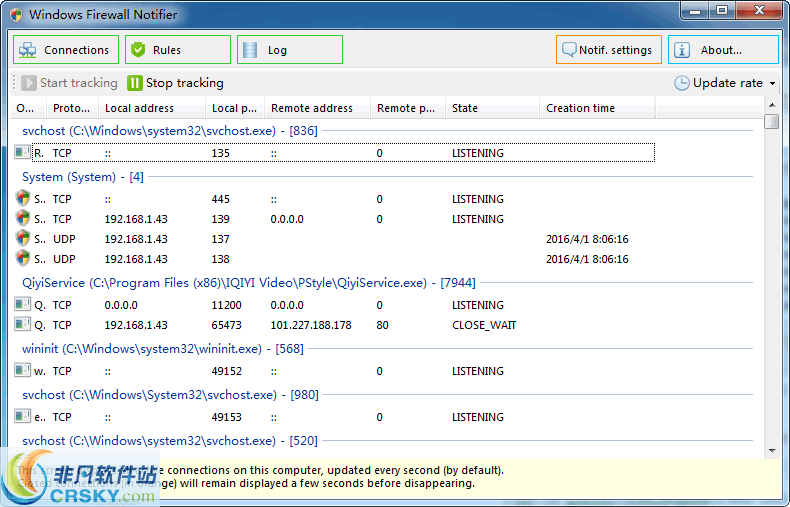
Task: Click the network icon on the Connections button
Action: pos(28,50)
